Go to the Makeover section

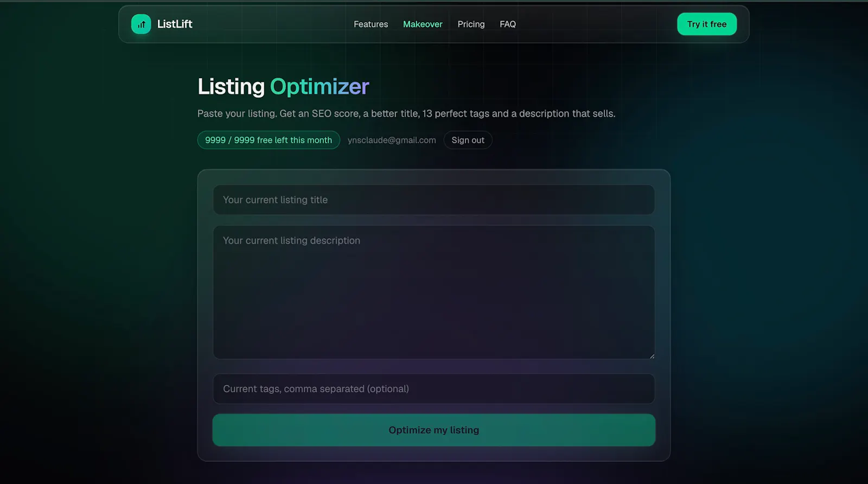tap(423, 24)
